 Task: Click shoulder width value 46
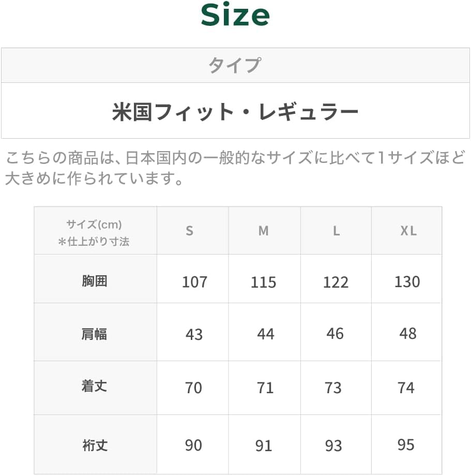pyautogui.click(x=335, y=334)
